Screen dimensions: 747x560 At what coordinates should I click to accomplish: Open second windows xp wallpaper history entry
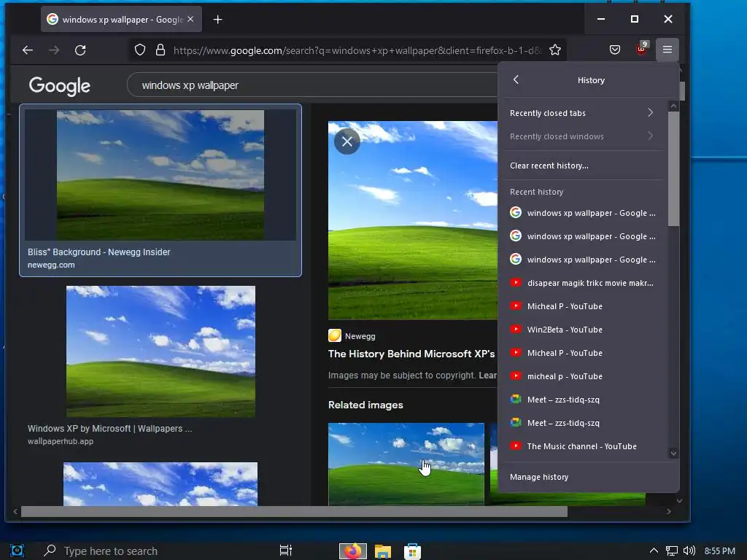pyautogui.click(x=583, y=236)
